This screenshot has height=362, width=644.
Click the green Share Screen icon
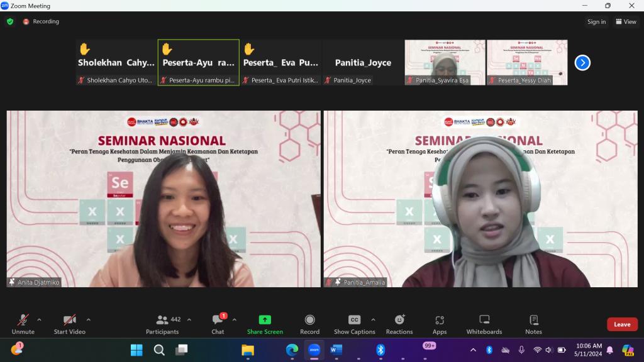click(265, 320)
